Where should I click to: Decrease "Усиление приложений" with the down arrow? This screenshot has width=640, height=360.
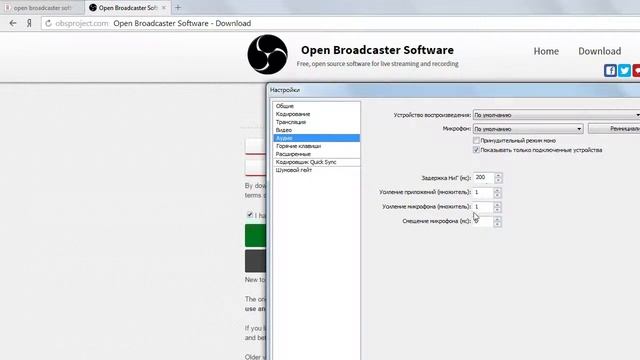pos(497,195)
